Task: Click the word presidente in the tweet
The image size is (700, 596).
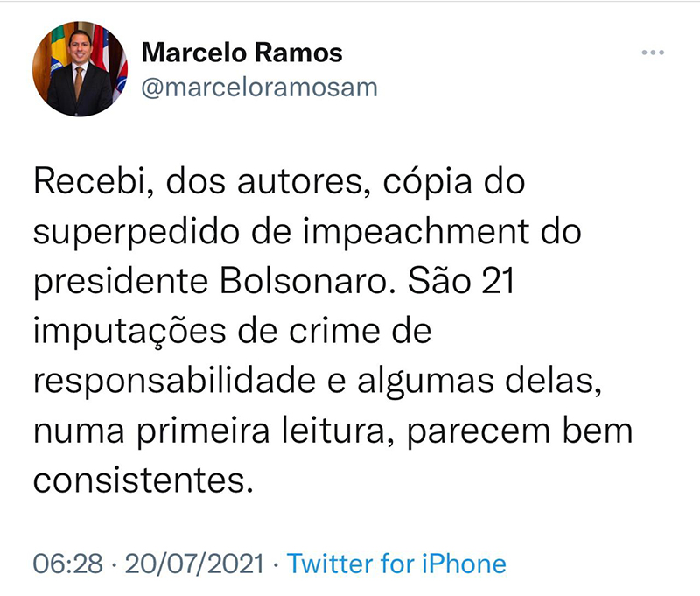Action: click(121, 281)
